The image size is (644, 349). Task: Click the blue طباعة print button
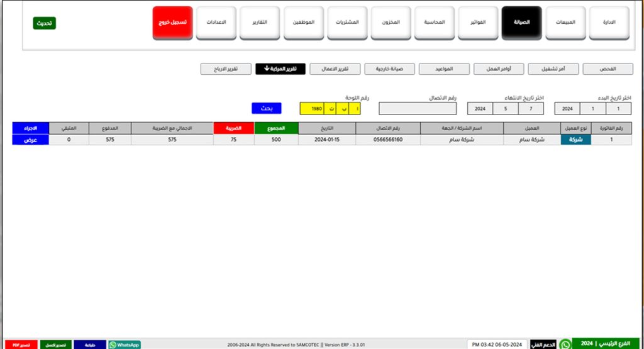coord(90,345)
